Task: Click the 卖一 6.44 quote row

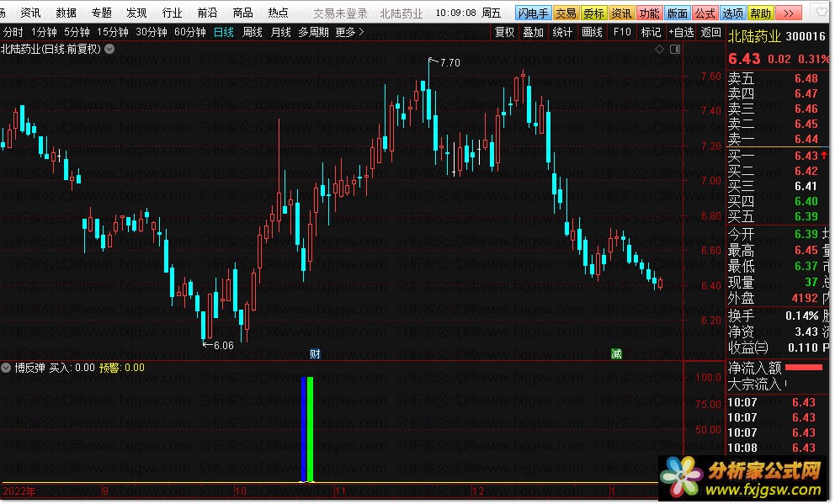Action: click(x=777, y=139)
